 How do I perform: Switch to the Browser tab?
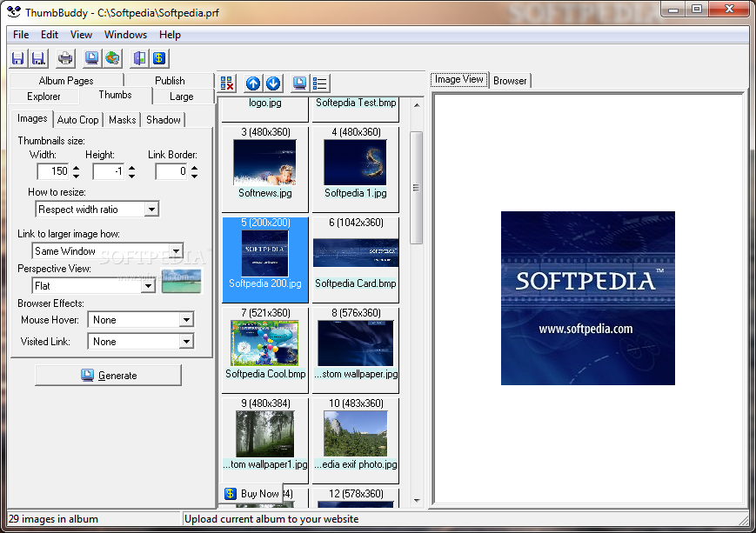coord(510,81)
